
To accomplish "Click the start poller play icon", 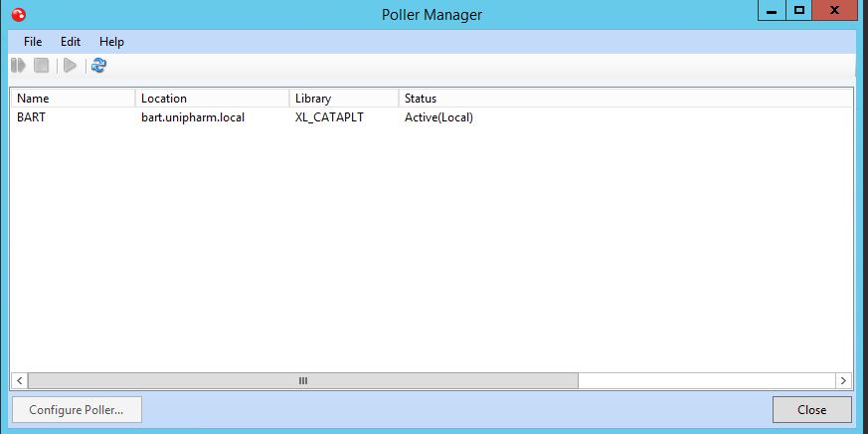I will [x=70, y=66].
